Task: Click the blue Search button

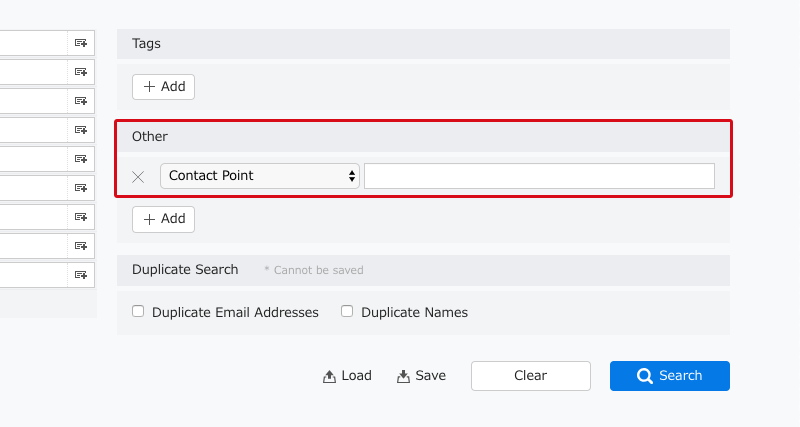Action: pos(670,376)
